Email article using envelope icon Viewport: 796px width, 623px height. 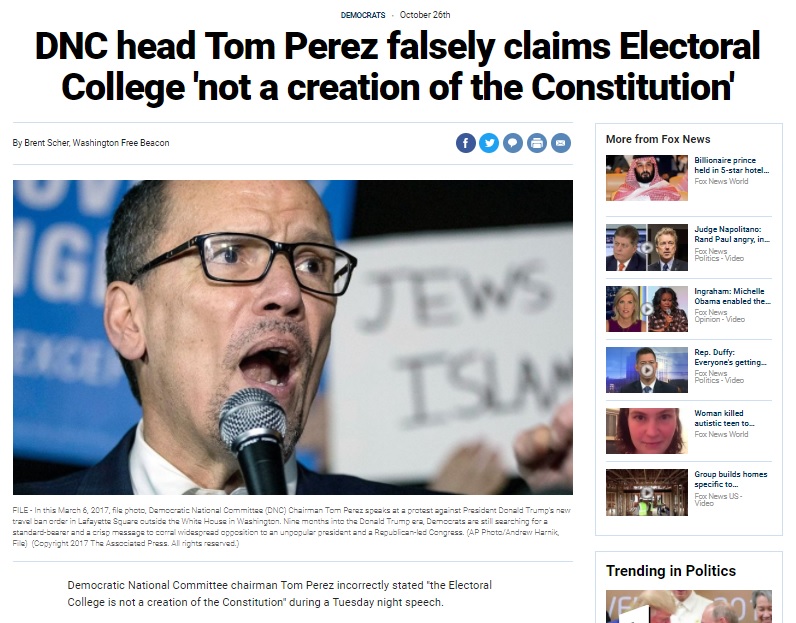(x=561, y=143)
